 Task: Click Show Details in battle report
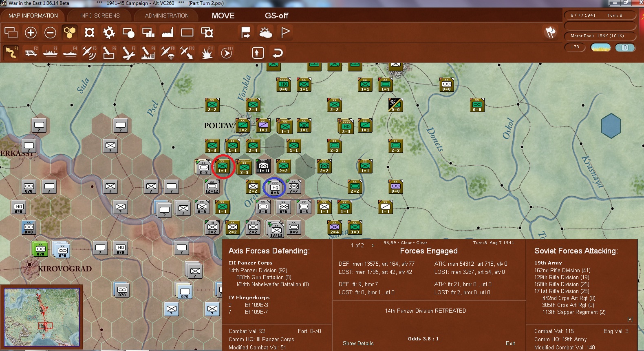pyautogui.click(x=358, y=343)
